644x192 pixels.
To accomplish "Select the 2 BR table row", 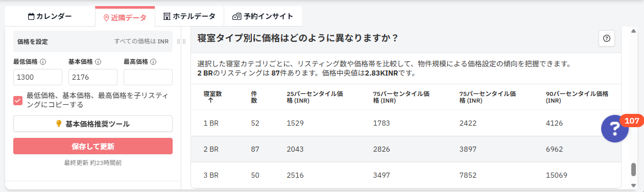I will click(406, 149).
